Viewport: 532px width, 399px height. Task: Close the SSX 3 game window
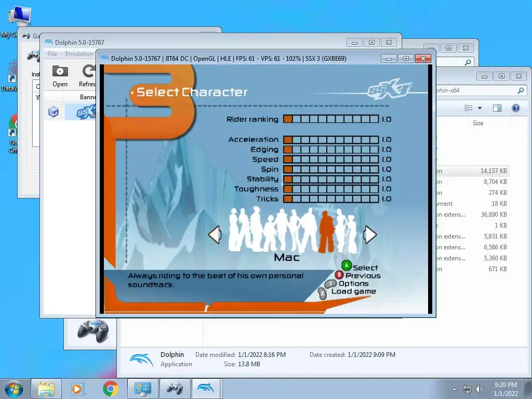coord(423,59)
